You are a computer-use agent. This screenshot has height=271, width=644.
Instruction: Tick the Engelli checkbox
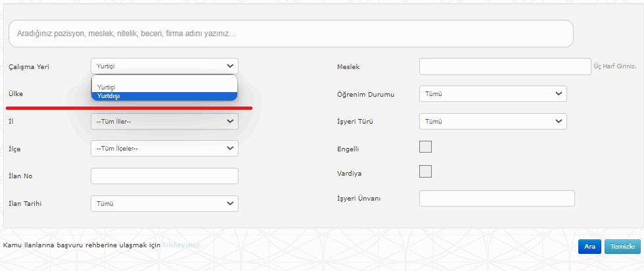(425, 147)
